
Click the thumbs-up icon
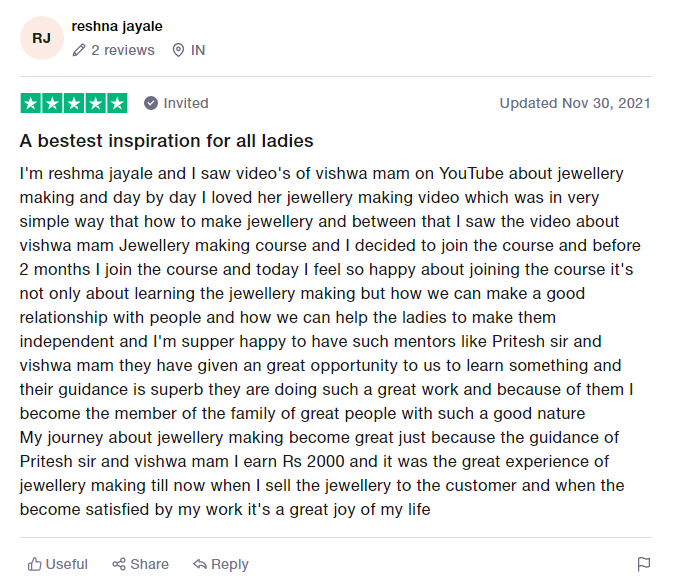[35, 564]
